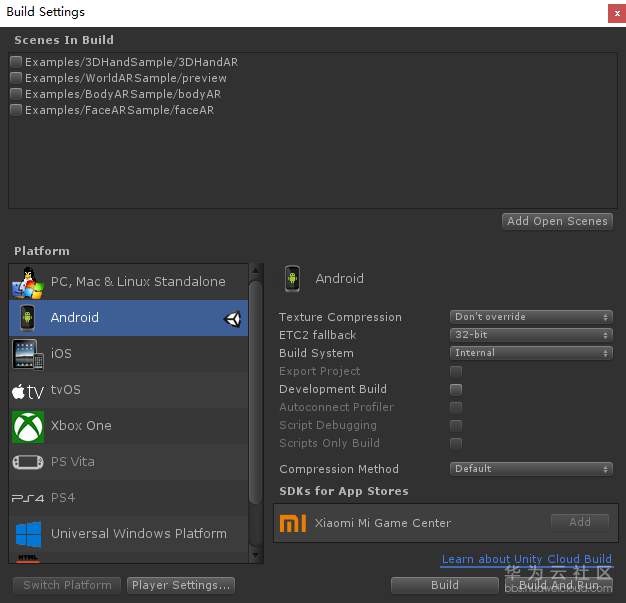This screenshot has height=603, width=626.
Task: Toggle the Autoconnect Profiler checkbox
Action: (x=456, y=407)
